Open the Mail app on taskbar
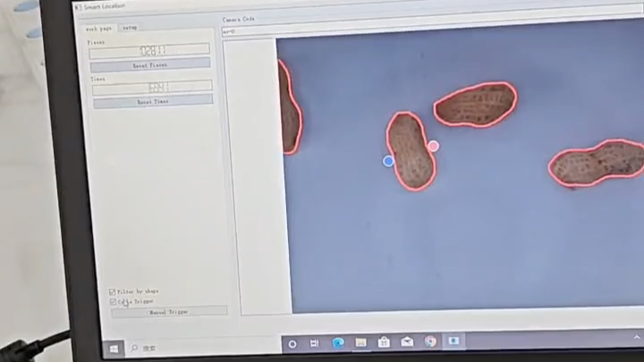Image resolution: width=644 pixels, height=362 pixels. coord(407,341)
